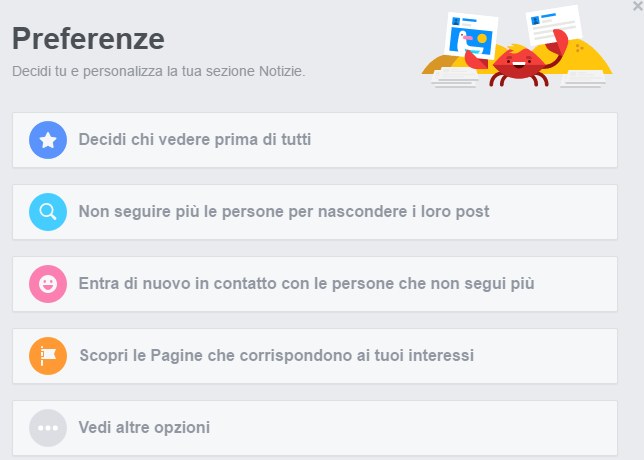Click the "Decidi tu e personalizza" subtitle

[x=159, y=71]
